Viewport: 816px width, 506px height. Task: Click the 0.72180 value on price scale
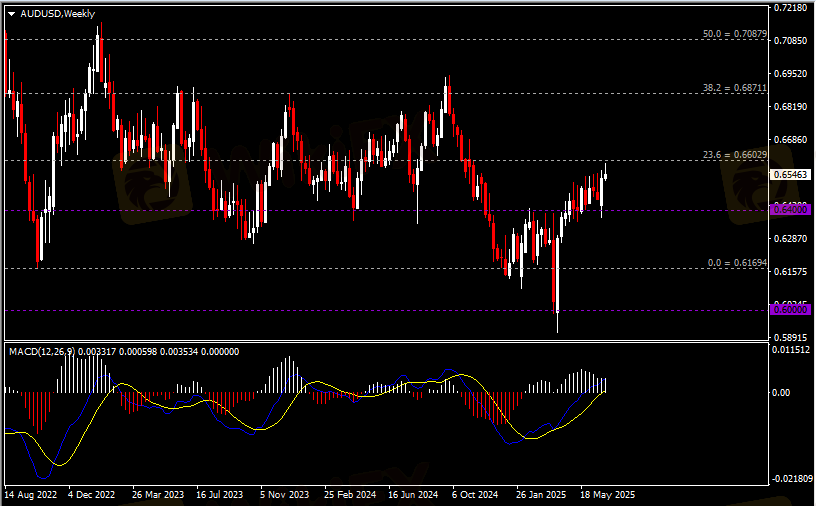click(x=789, y=8)
